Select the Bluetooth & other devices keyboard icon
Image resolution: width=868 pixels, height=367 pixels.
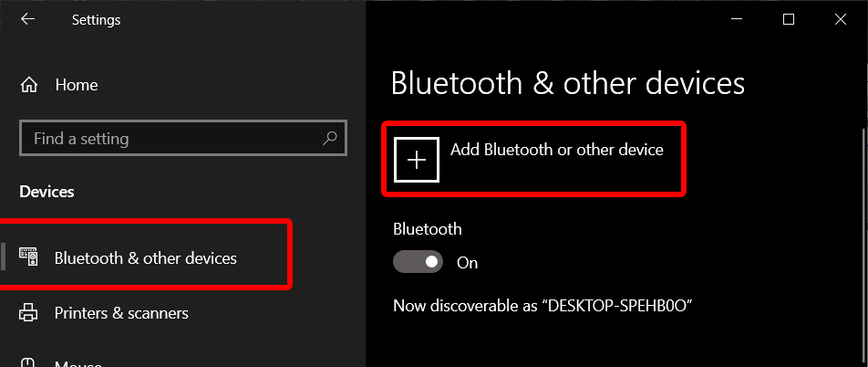click(28, 257)
